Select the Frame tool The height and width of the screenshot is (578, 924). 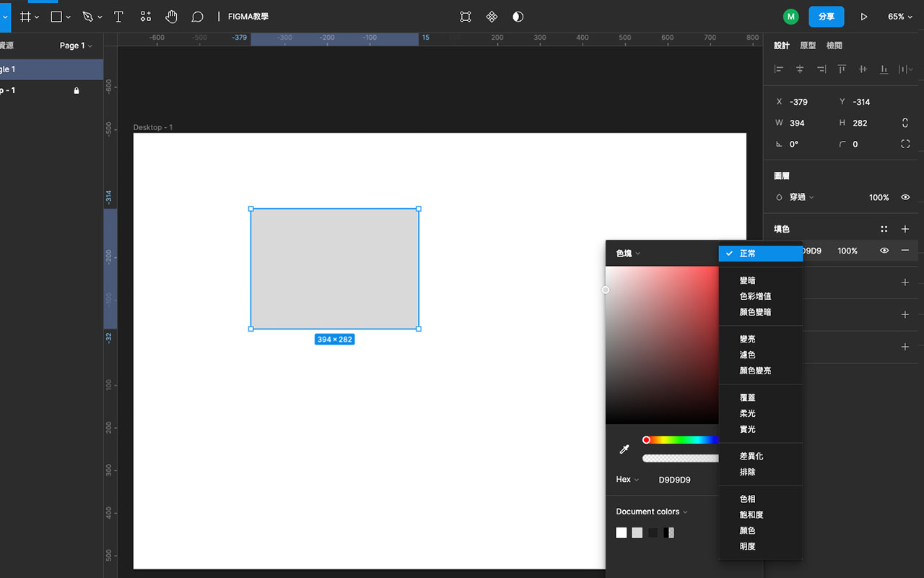coord(25,16)
